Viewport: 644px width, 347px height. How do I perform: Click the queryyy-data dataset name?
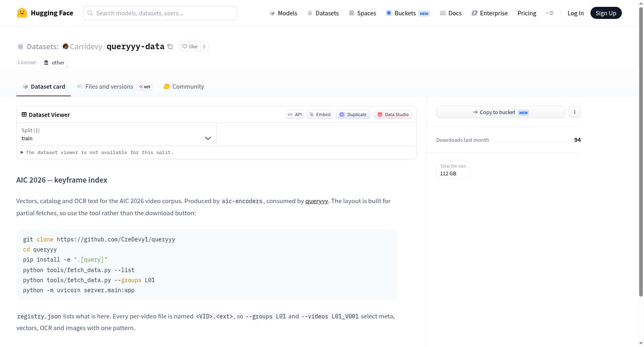[x=136, y=46]
